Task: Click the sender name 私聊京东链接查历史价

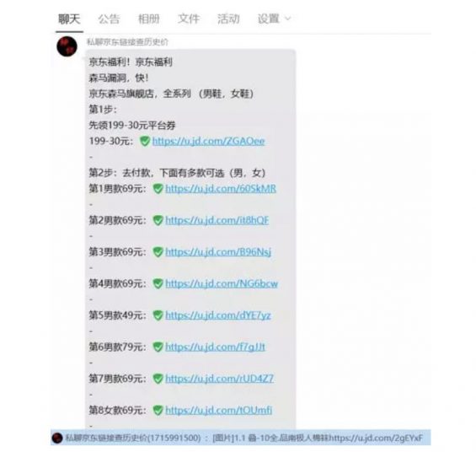Action: tap(127, 42)
